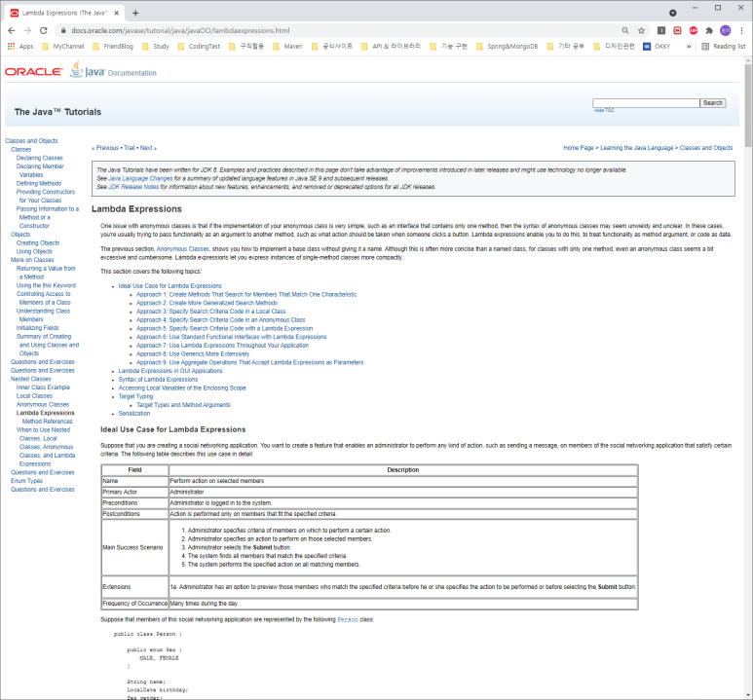The height and width of the screenshot is (700, 753).
Task: Open the MyChannel bookmark folder
Action: coord(63,46)
